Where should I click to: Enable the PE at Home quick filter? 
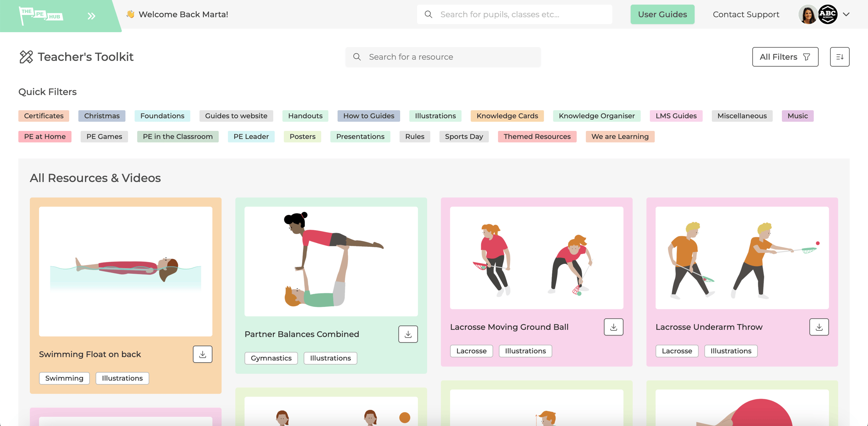pos(44,136)
